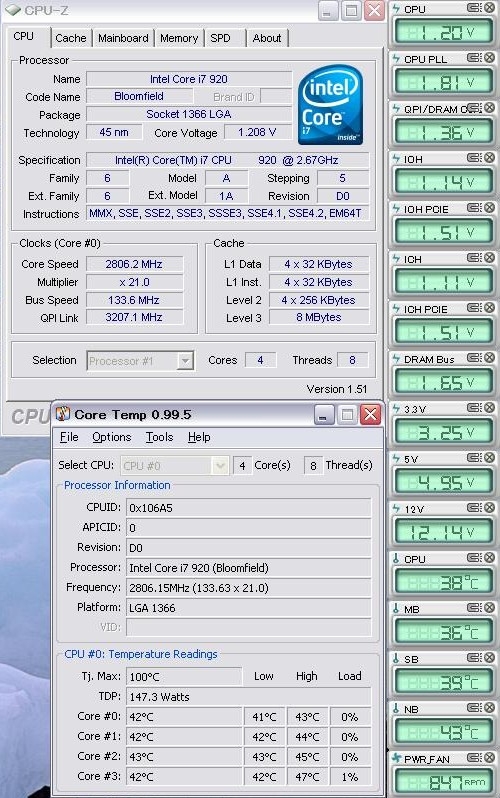Click the Level 3 cache value '8 MBytes'
The height and width of the screenshot is (798, 500).
click(319, 318)
